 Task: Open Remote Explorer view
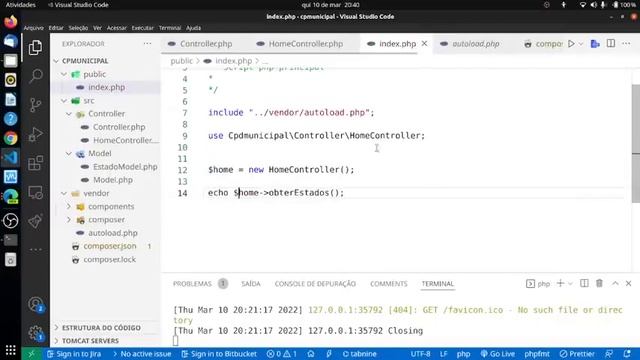[36, 192]
